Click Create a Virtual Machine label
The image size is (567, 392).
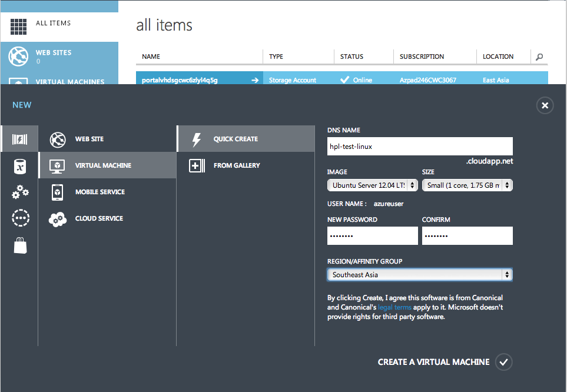pos(433,362)
